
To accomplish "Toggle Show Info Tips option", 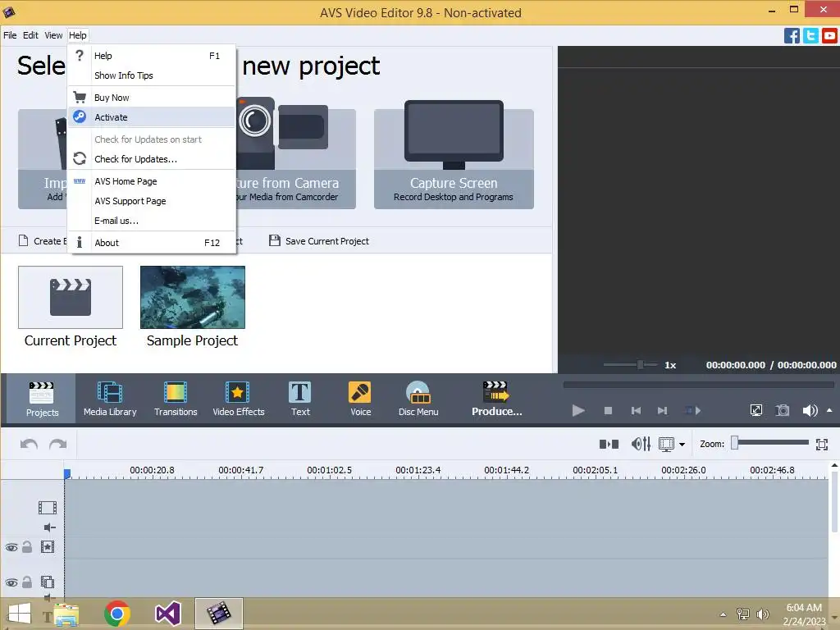I will tap(152, 75).
